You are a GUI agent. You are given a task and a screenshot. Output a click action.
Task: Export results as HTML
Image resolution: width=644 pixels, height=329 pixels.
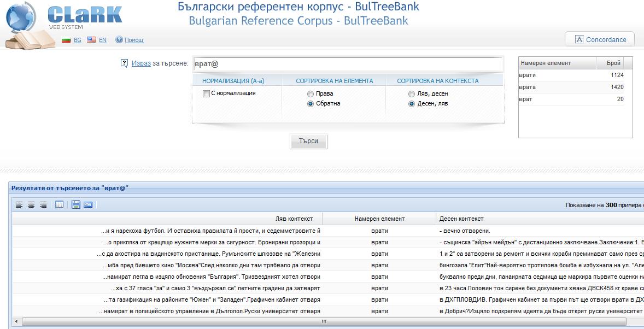[88, 204]
